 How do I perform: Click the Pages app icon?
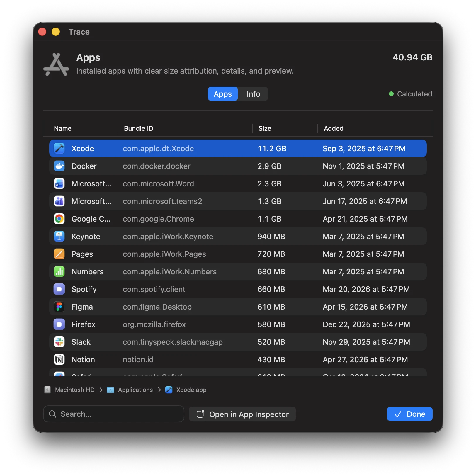coord(59,254)
